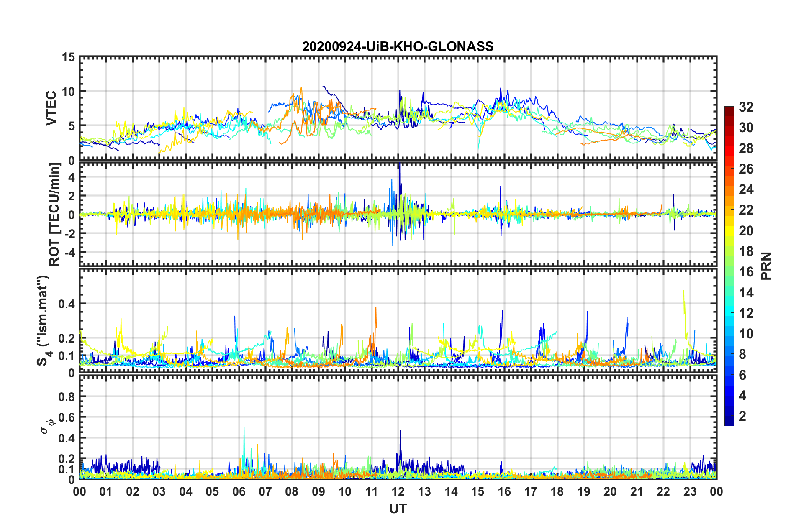Click colorbar tick label 20
Screen dimensions: 796x532
click(x=746, y=231)
